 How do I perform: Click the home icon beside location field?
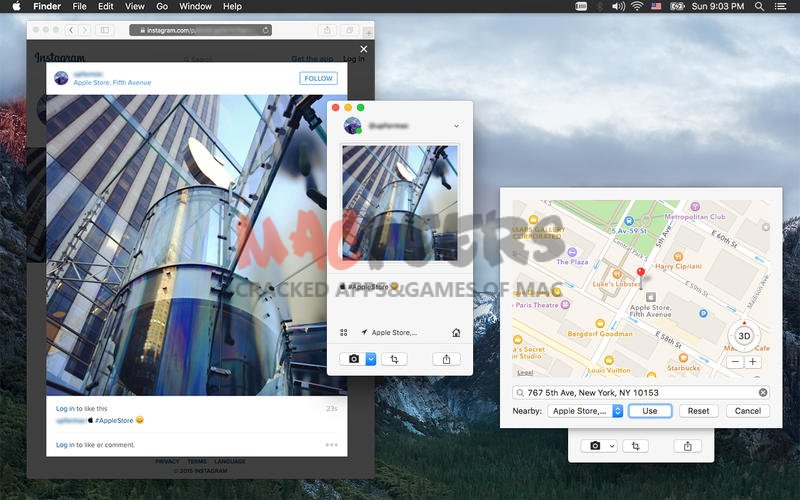pos(456,332)
